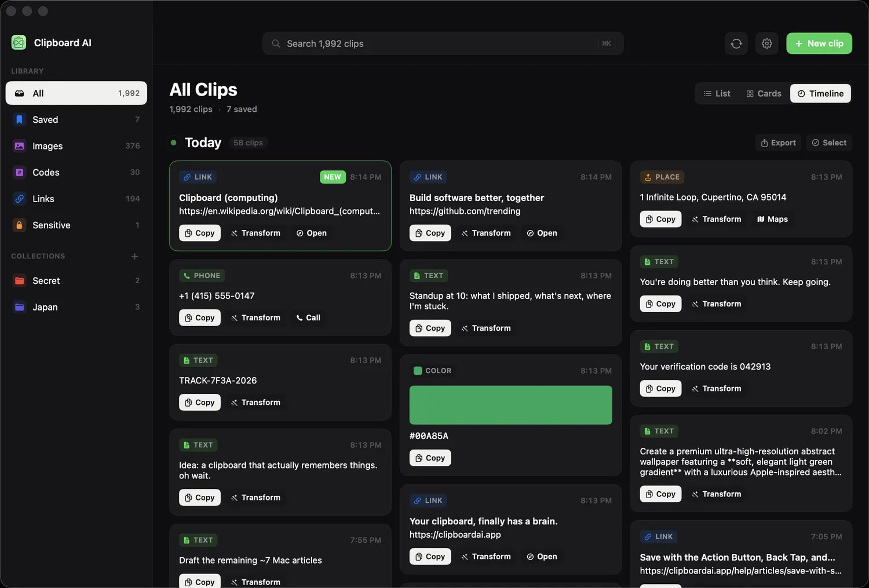Image resolution: width=869 pixels, height=588 pixels.
Task: Open the Images library section
Action: [x=76, y=146]
